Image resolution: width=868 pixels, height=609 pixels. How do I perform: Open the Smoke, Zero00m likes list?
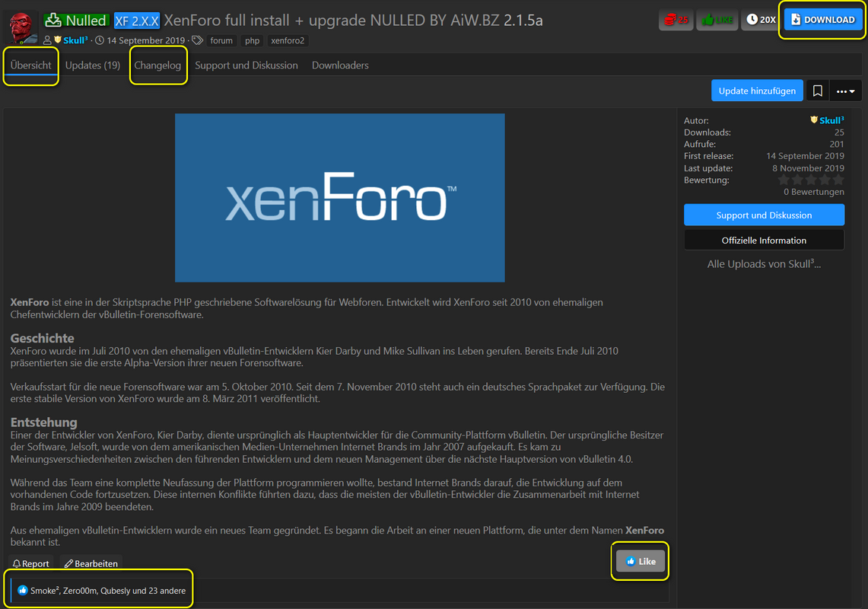108,591
